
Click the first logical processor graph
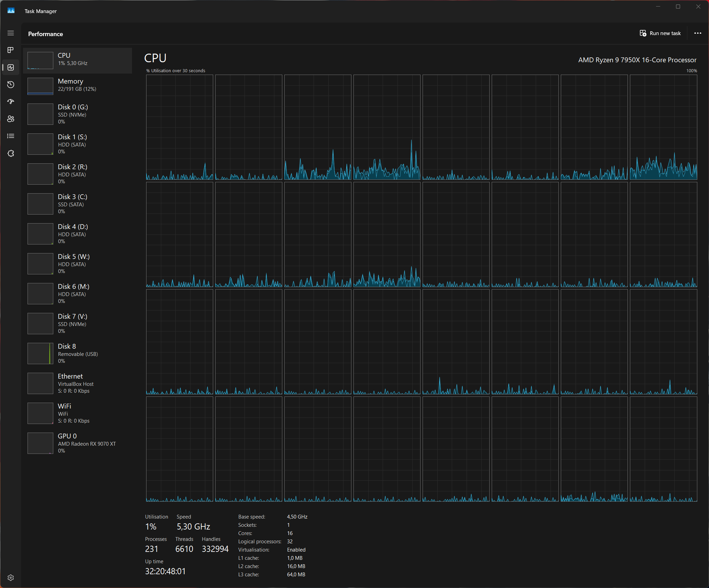pyautogui.click(x=179, y=127)
